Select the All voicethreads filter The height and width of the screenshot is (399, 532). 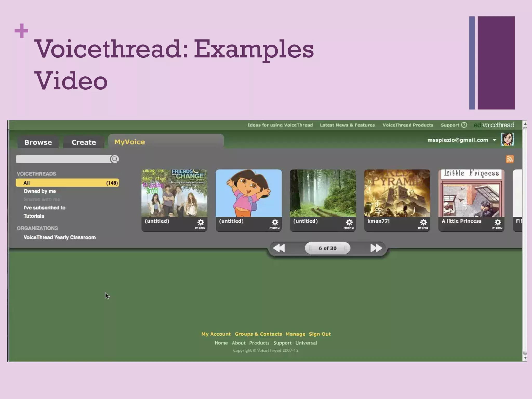68,183
